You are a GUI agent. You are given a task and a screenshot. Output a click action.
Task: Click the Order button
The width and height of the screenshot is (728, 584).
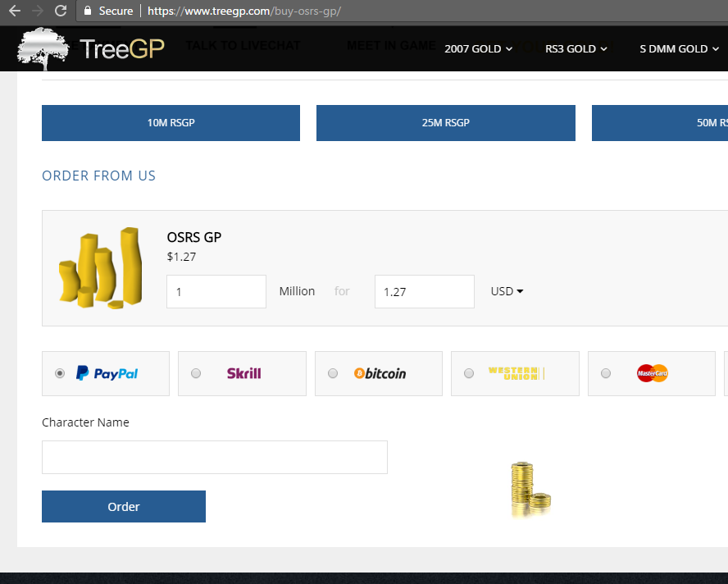[124, 506]
